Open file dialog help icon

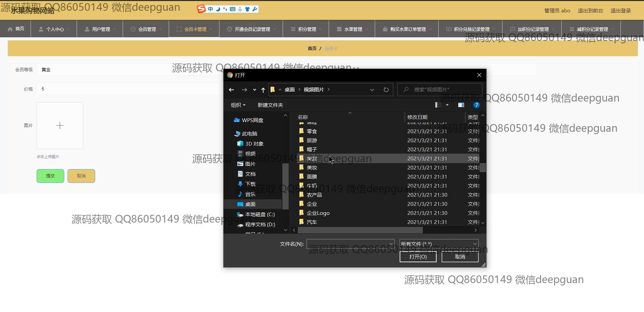tap(476, 105)
